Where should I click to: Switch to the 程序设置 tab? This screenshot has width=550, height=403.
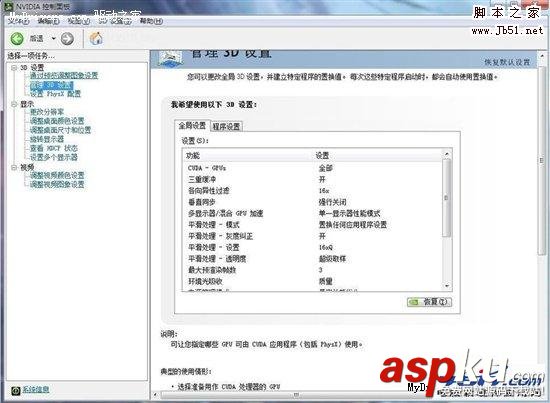(x=226, y=126)
